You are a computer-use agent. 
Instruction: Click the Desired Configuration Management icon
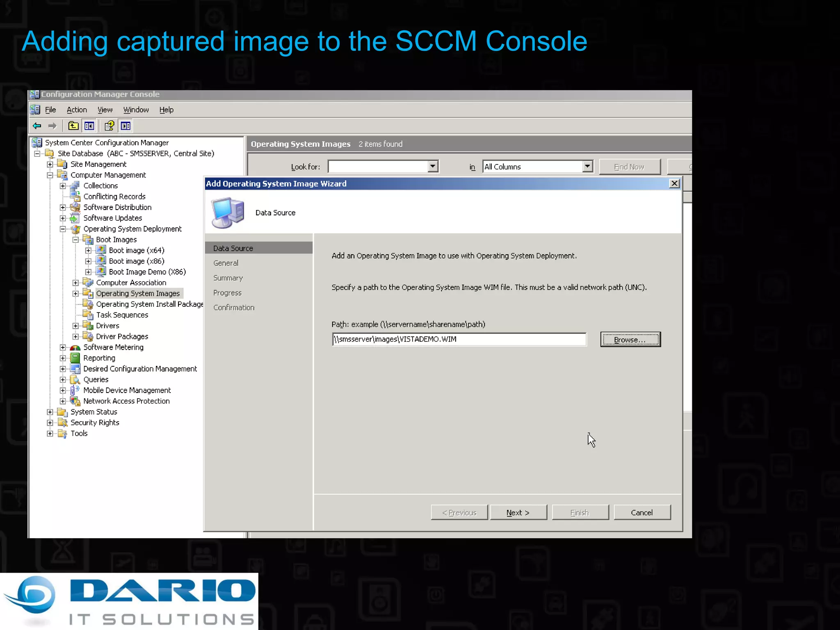pos(75,369)
